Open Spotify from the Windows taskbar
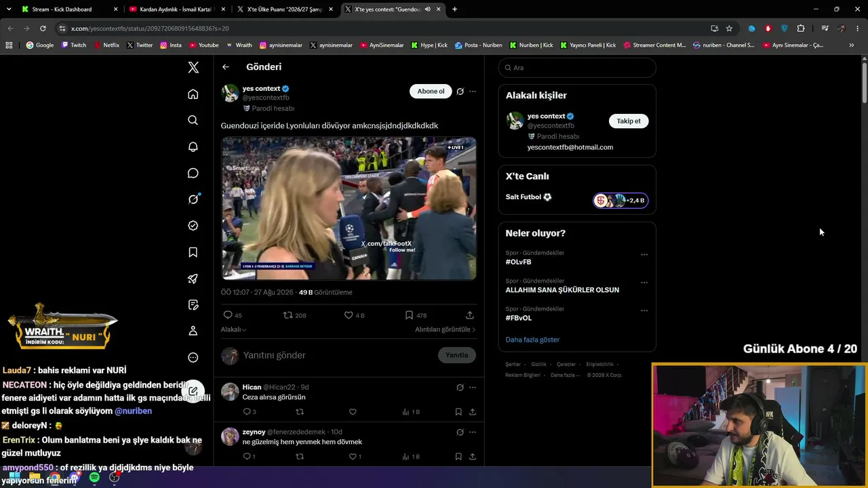This screenshot has width=868, height=488. pyautogui.click(x=94, y=478)
